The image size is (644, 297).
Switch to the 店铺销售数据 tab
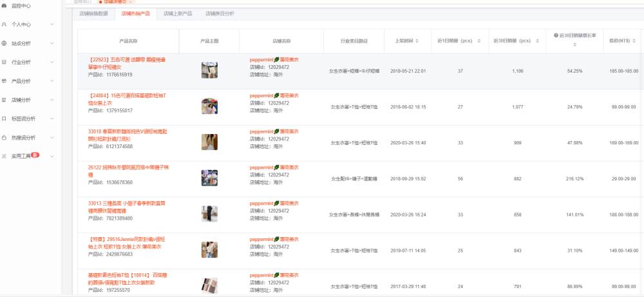click(93, 14)
